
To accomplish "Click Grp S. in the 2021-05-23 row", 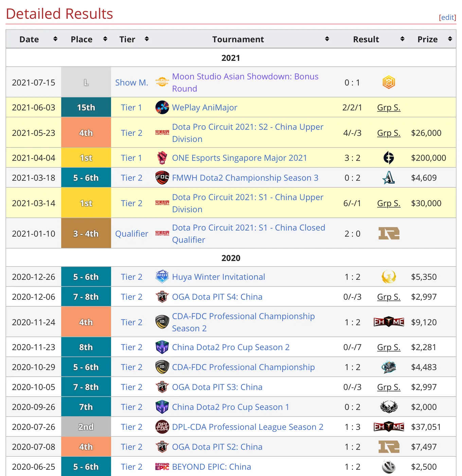I will (x=389, y=133).
